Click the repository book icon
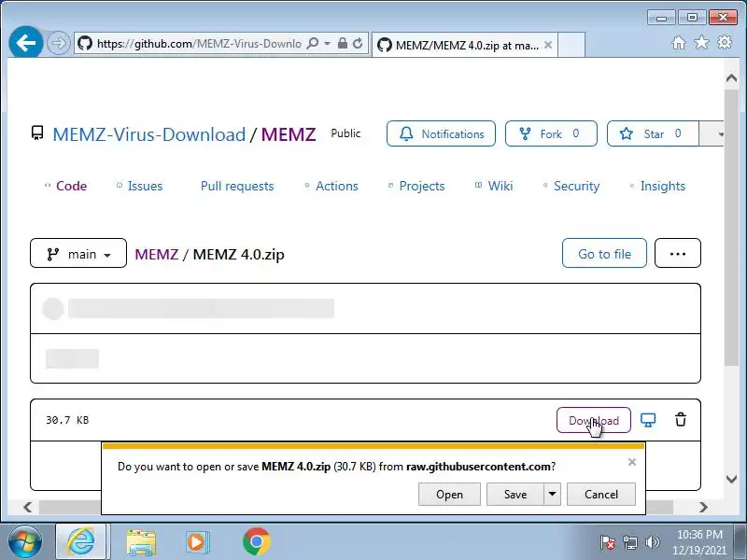Image resolution: width=747 pixels, height=560 pixels. [x=37, y=133]
